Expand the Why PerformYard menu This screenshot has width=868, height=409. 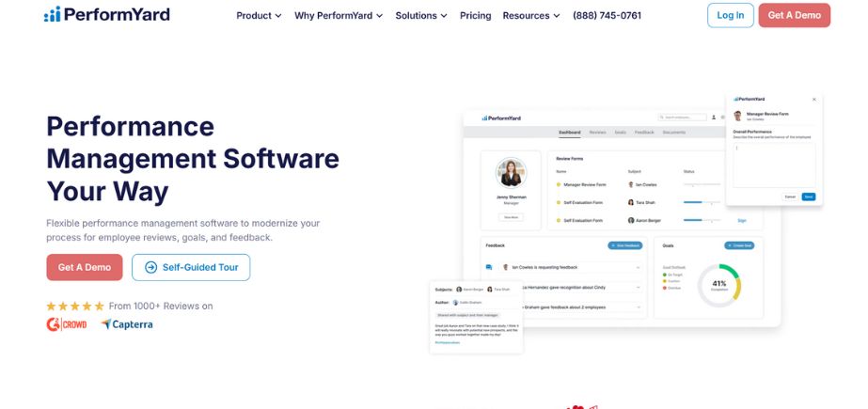tap(339, 15)
